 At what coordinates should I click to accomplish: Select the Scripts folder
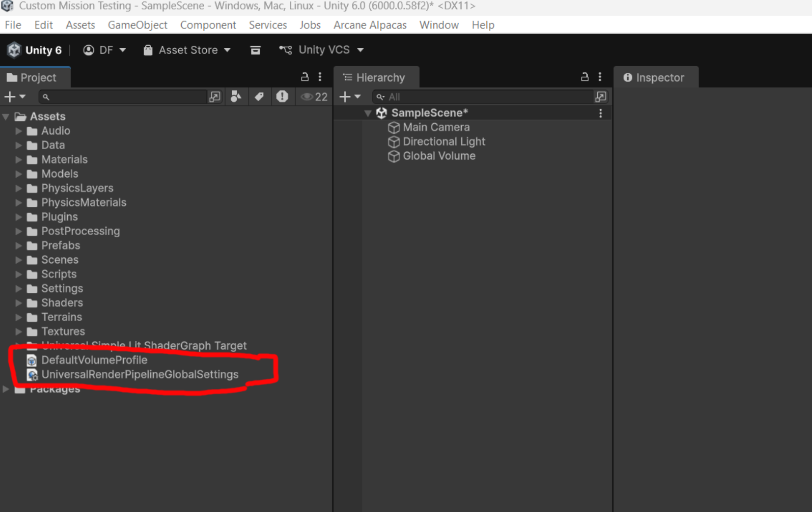pyautogui.click(x=59, y=274)
